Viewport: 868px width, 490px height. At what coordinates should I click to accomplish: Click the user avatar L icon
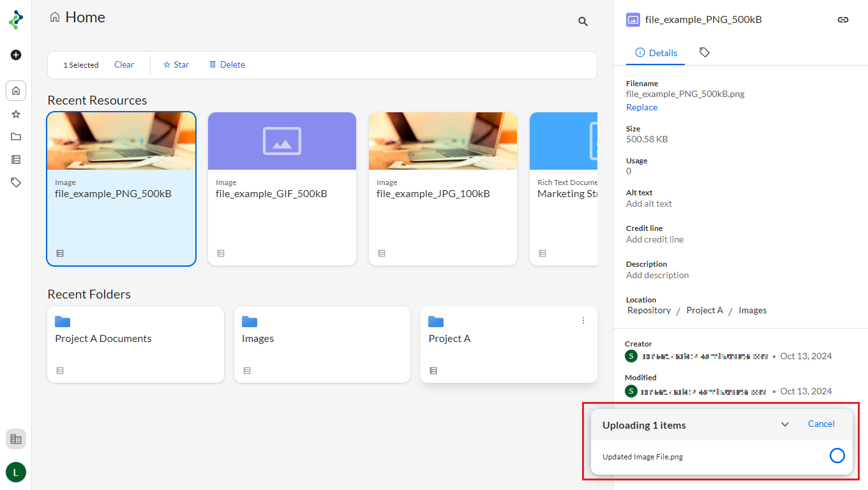point(16,472)
